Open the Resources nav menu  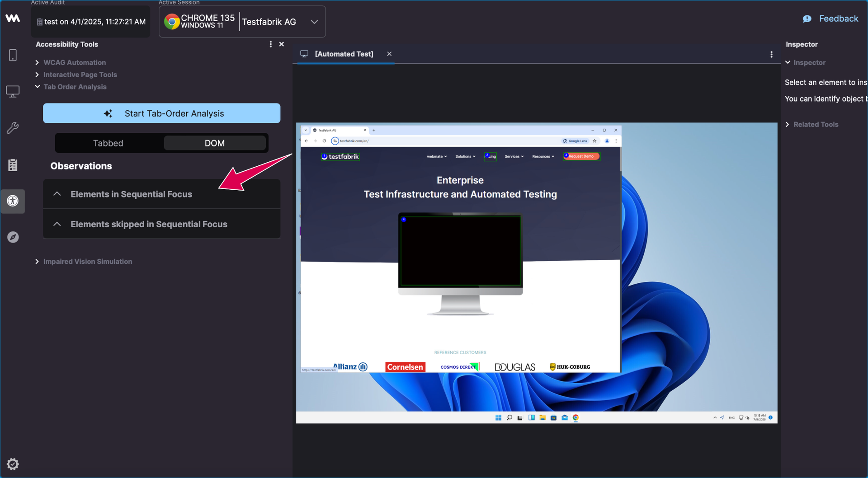pos(543,156)
